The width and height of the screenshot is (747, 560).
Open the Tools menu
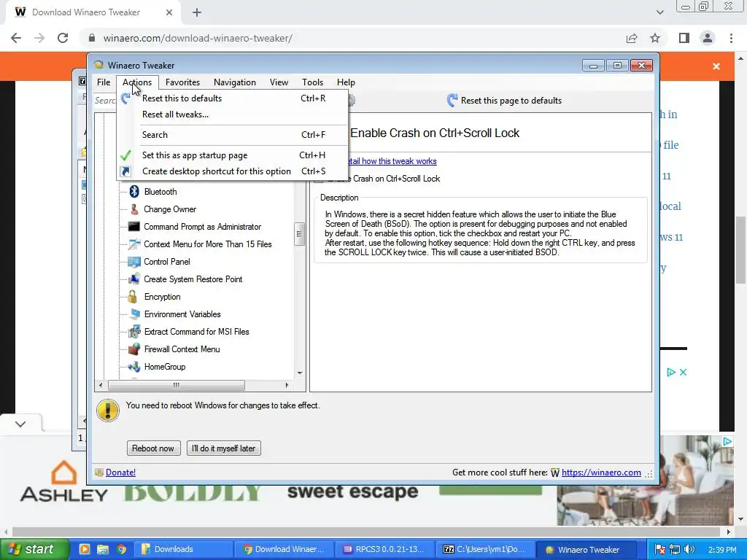pos(312,82)
